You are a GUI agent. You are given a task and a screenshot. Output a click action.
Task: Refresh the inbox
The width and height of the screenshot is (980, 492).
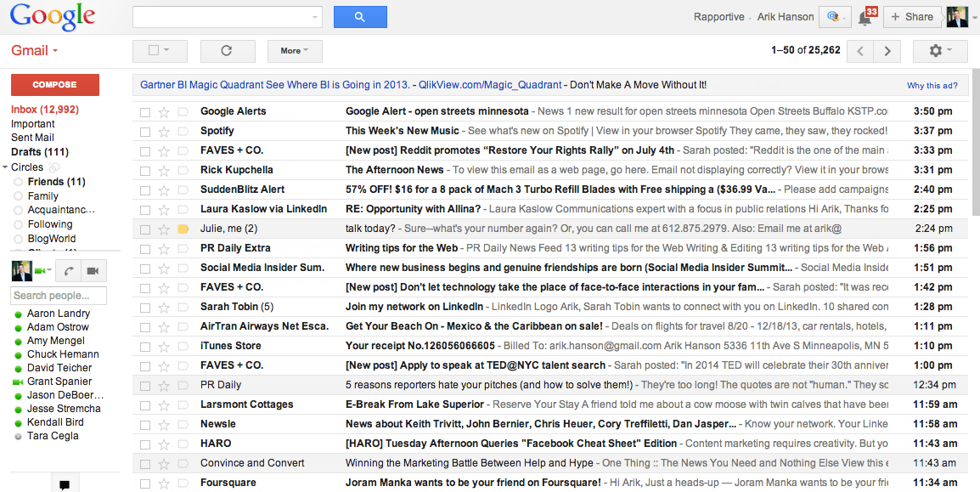(x=227, y=51)
